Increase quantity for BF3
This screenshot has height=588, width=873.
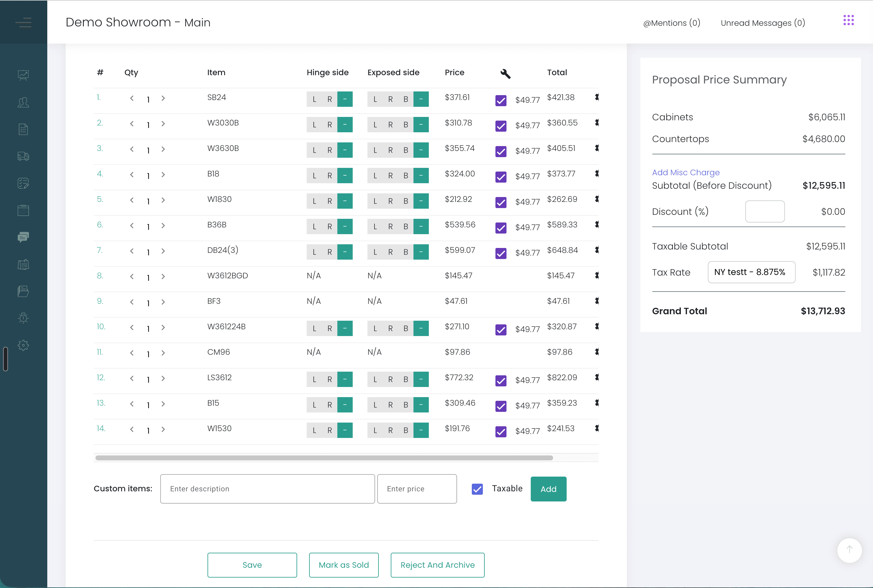click(163, 302)
